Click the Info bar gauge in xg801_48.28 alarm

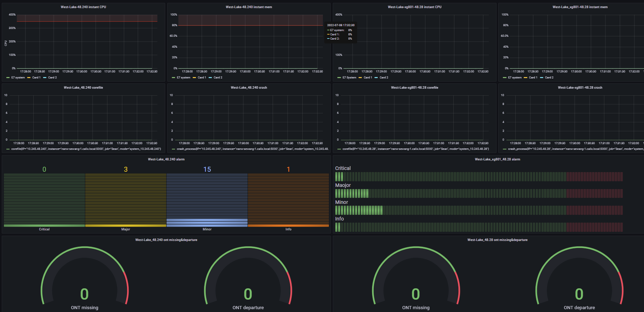479,227
